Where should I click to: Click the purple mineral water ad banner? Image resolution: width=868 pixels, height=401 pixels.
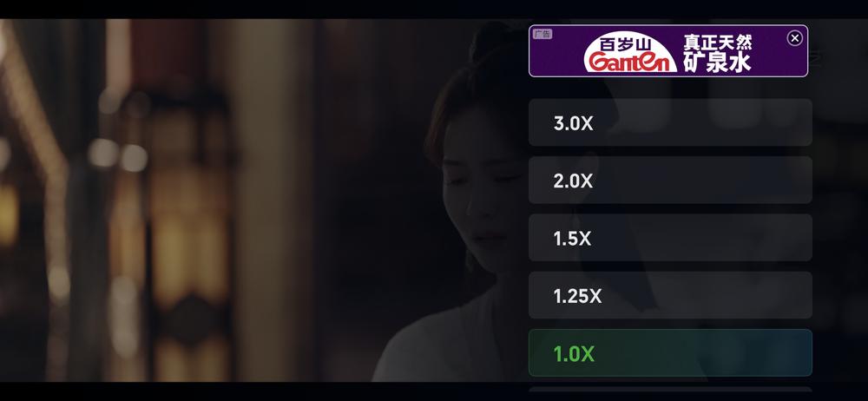[x=668, y=51]
